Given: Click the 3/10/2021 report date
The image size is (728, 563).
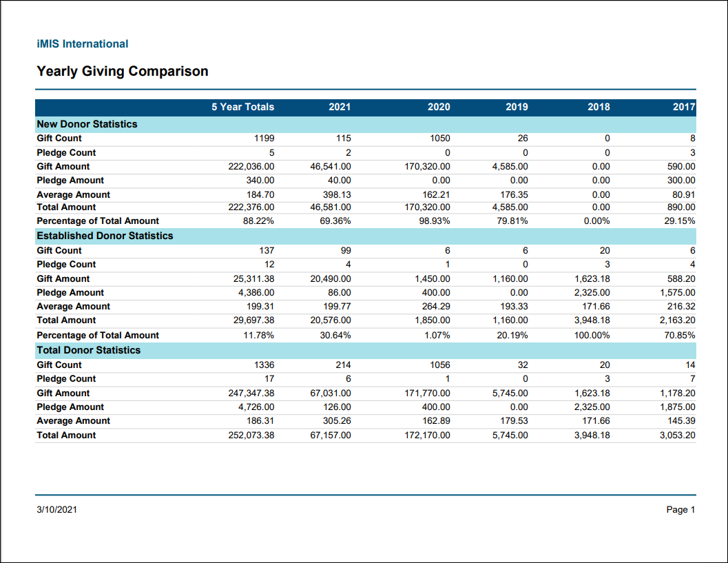Looking at the screenshot, I should tap(56, 509).
